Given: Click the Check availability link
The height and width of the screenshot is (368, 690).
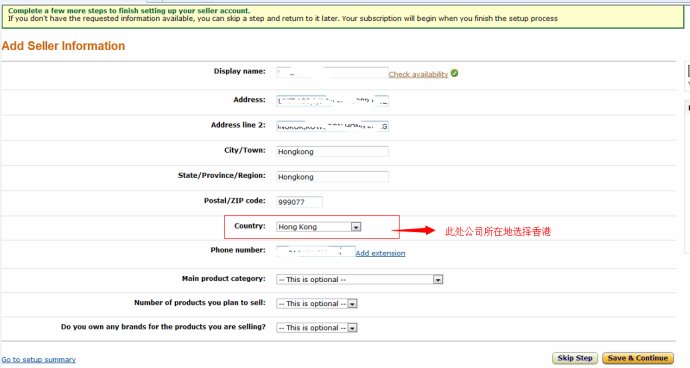Looking at the screenshot, I should point(418,74).
